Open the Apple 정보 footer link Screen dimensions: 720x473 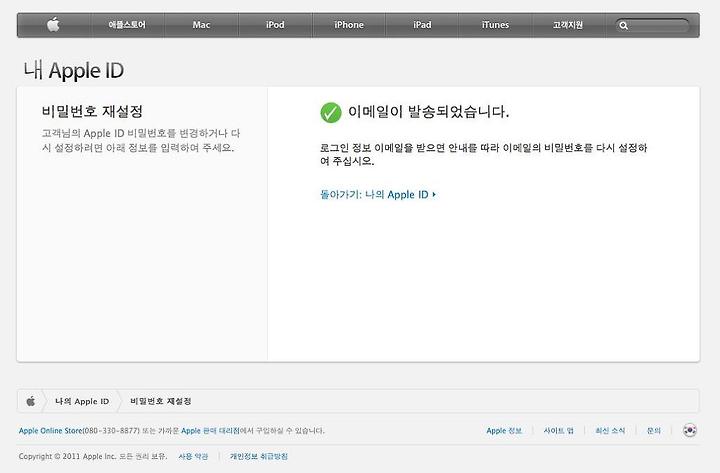click(504, 431)
